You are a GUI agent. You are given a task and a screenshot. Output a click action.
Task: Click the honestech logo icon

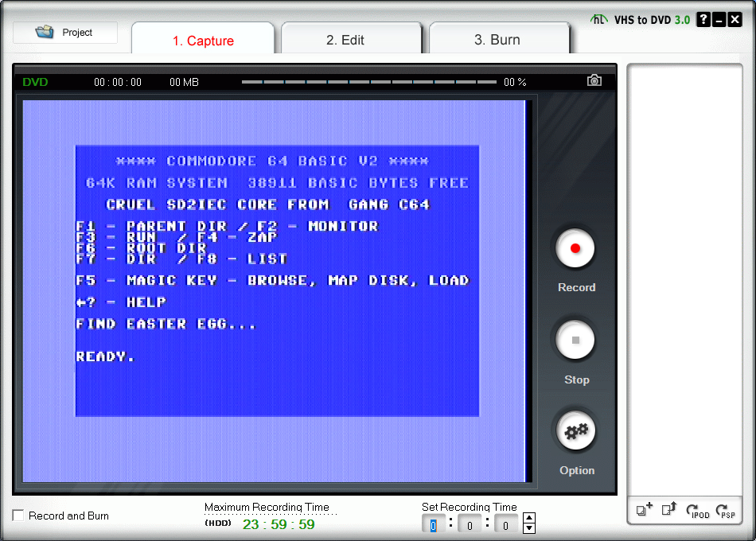(x=598, y=19)
